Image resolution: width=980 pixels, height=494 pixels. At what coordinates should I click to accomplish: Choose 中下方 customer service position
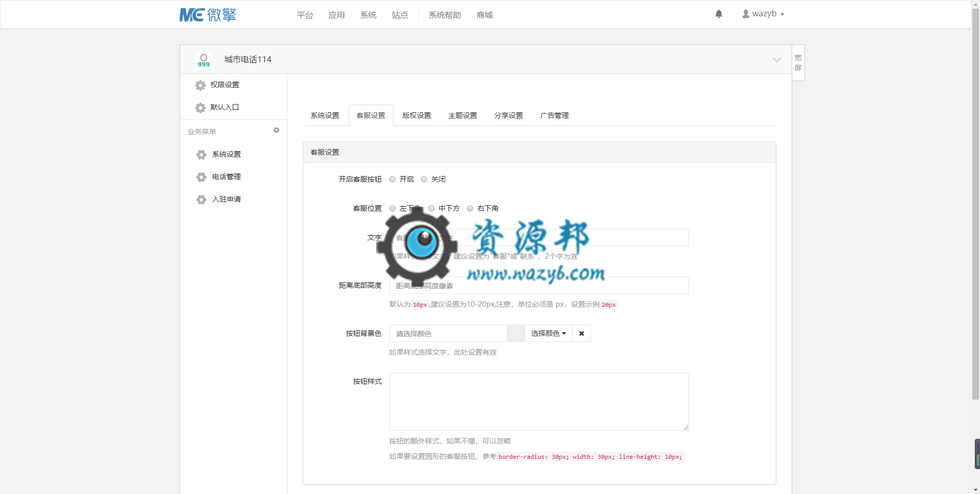coord(431,208)
